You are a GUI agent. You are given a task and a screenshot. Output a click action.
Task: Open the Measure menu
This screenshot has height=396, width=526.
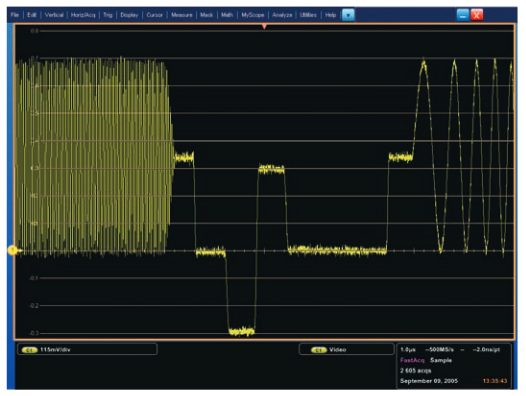tap(182, 15)
